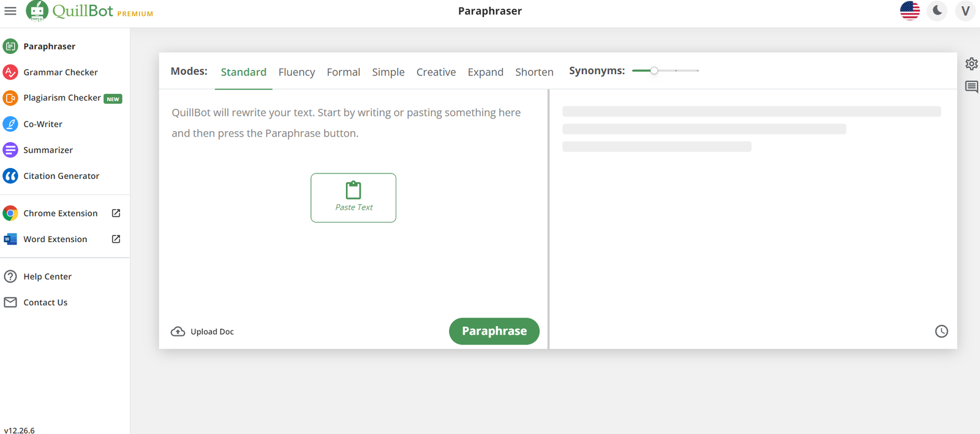This screenshot has height=434, width=980.
Task: Open Citation Generator from sidebar
Action: tap(61, 176)
